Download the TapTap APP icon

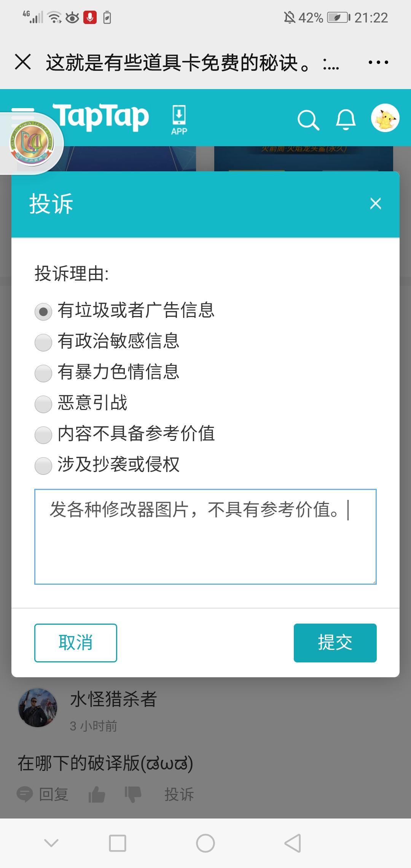[179, 120]
